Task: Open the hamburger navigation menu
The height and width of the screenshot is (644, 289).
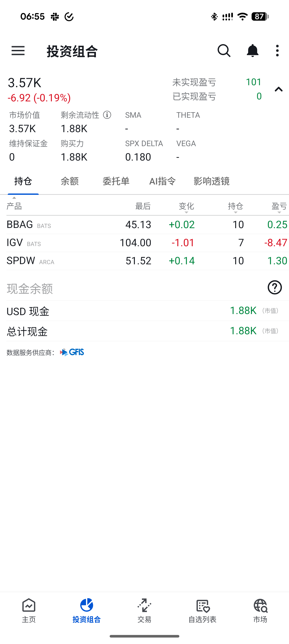Action: point(18,51)
